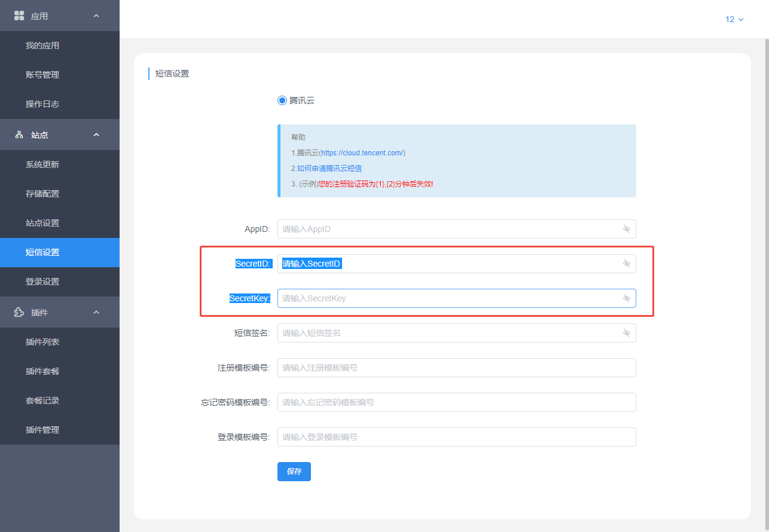
Task: Go to 登录设置 page
Action: click(x=60, y=282)
